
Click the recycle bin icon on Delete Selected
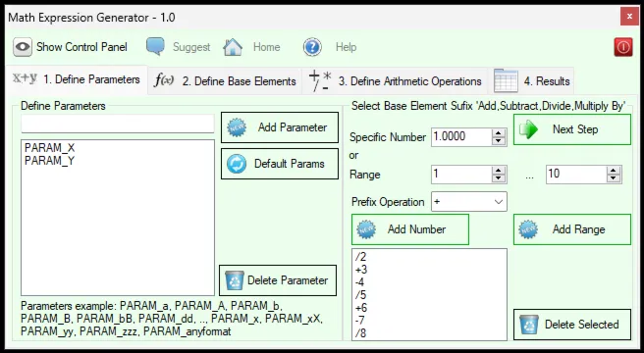coord(529,325)
